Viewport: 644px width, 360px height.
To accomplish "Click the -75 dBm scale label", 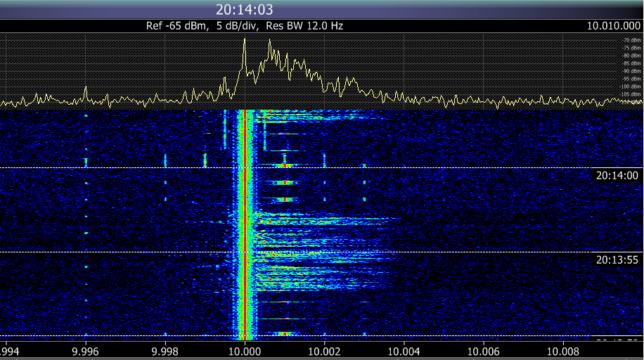I will coord(631,48).
